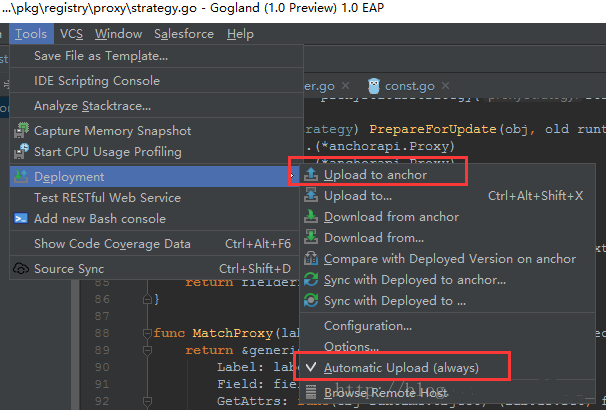606x410 pixels.
Task: Click the Start CPU Usage Profiling icon
Action: [20, 152]
